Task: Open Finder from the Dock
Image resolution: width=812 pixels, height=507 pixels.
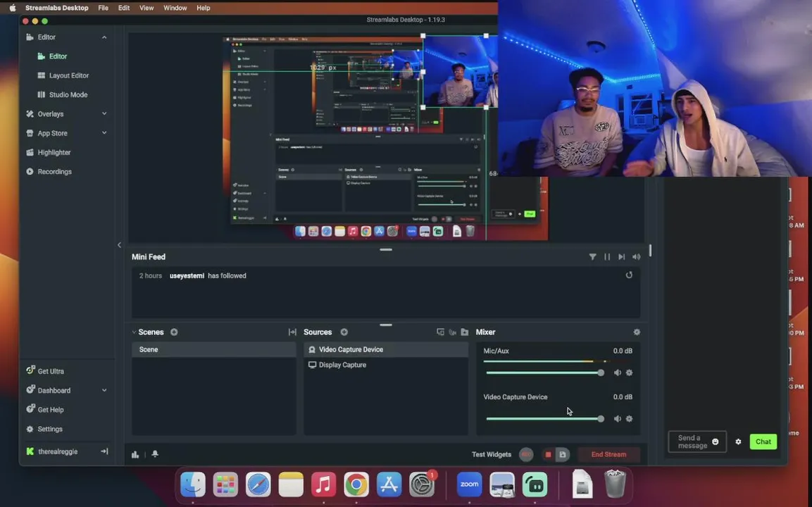Action: (193, 484)
